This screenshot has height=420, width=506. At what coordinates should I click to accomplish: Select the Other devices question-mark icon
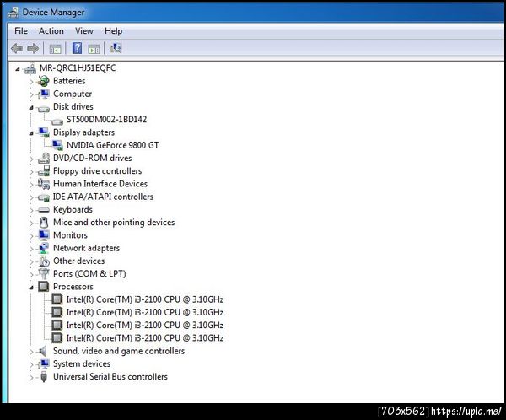pyautogui.click(x=44, y=261)
